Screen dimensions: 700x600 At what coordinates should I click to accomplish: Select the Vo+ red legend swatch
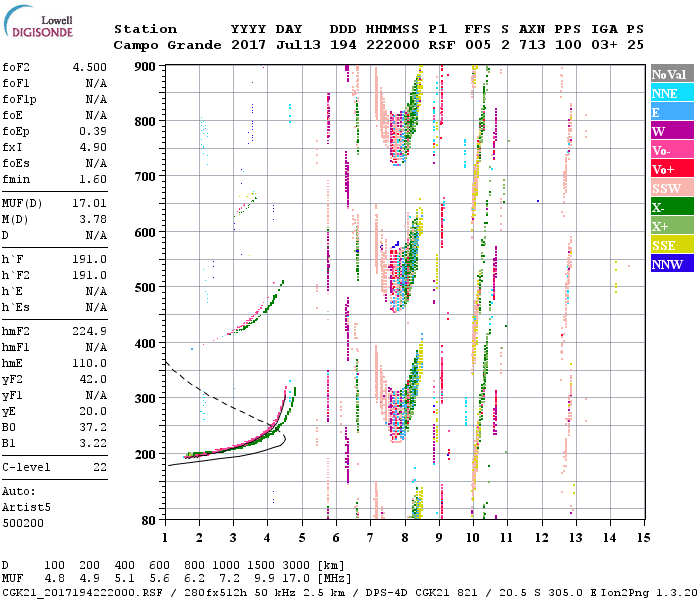672,169
